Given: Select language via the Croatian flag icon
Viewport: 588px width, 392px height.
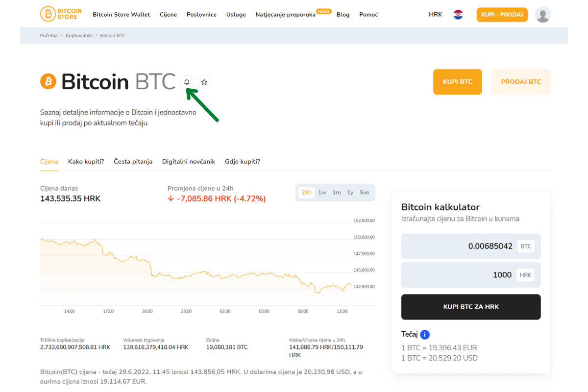Looking at the screenshot, I should (458, 15).
